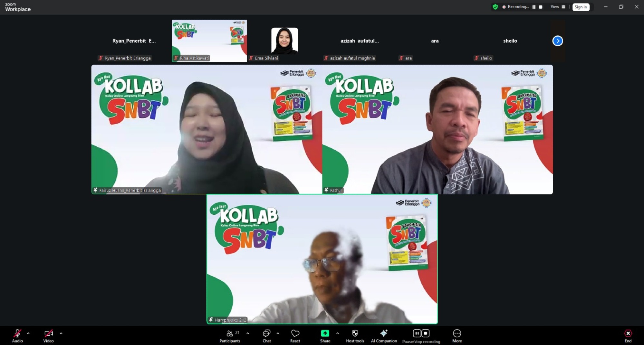Unmute the Audio microphone
Image resolution: width=644 pixels, height=345 pixels.
pyautogui.click(x=17, y=333)
